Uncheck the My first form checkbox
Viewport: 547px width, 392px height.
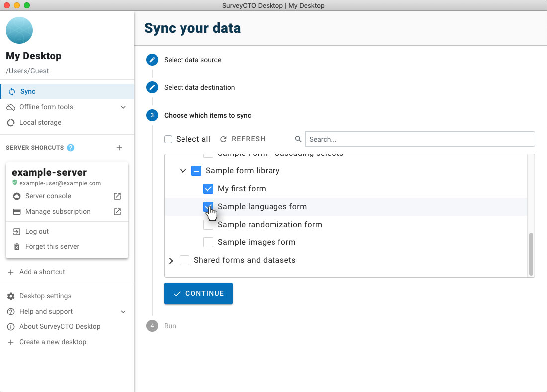208,189
